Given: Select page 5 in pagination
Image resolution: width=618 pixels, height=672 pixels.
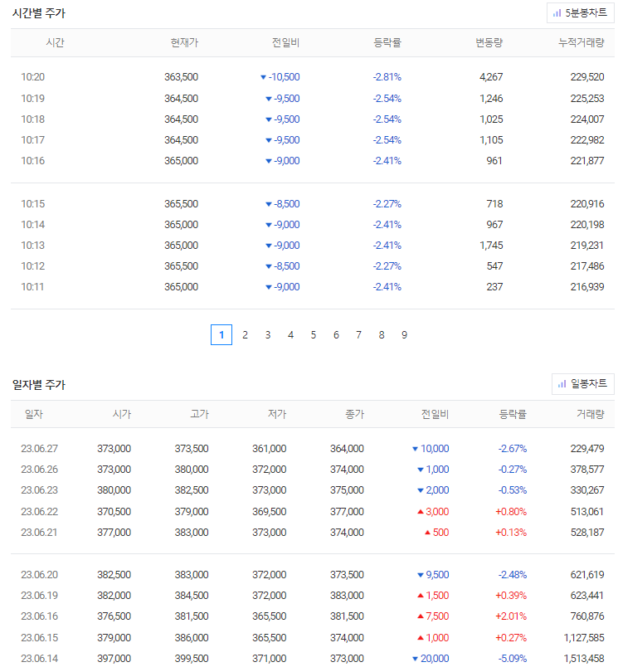Looking at the screenshot, I should (314, 334).
